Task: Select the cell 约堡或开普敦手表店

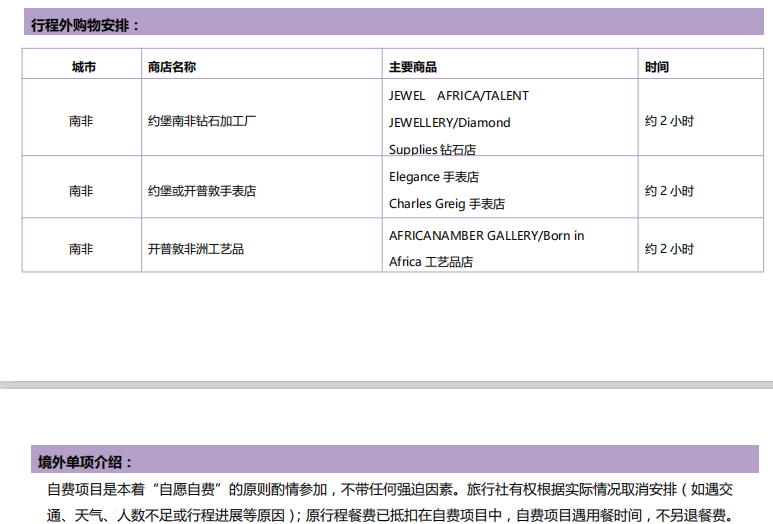Action: click(x=202, y=191)
